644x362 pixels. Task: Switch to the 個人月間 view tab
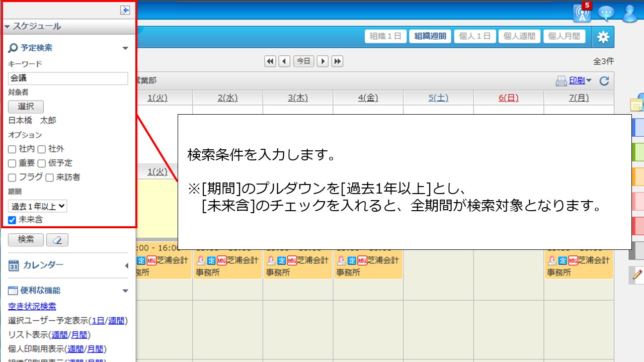point(564,36)
